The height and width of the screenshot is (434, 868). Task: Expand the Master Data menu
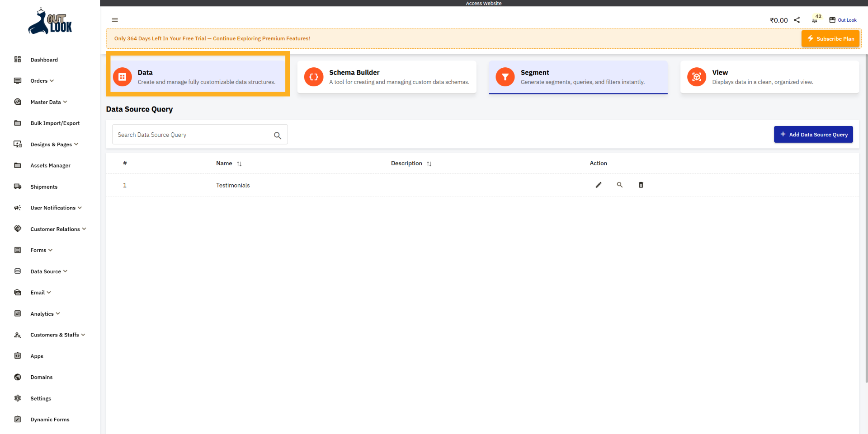(47, 102)
